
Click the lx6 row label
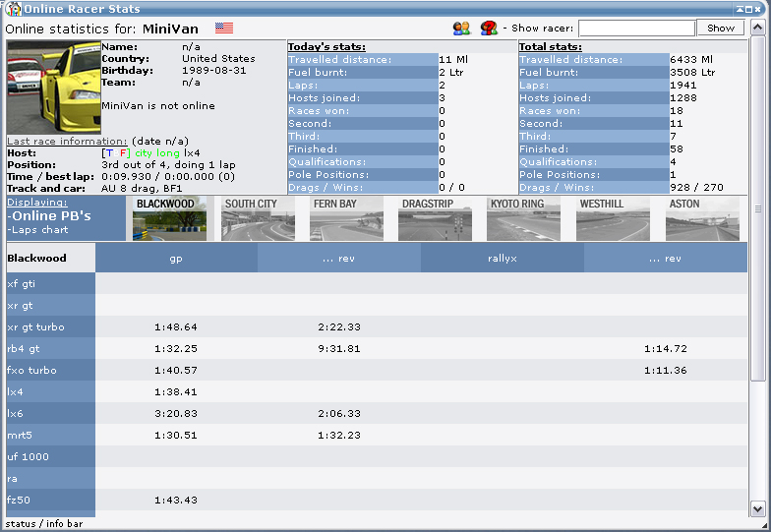(15, 413)
